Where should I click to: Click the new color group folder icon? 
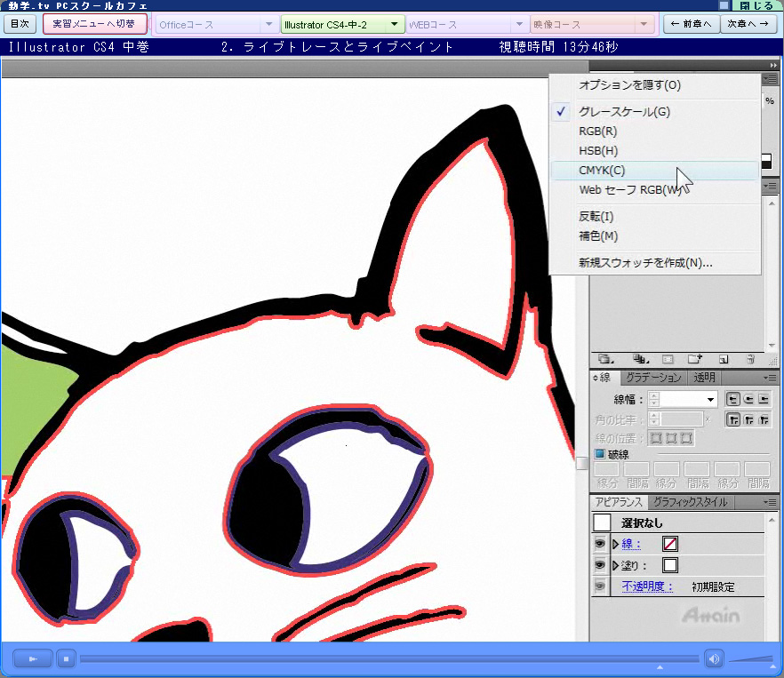point(694,360)
